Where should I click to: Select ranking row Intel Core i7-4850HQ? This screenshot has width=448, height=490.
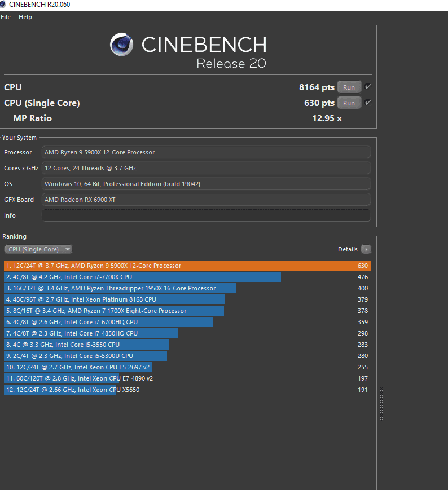click(187, 333)
